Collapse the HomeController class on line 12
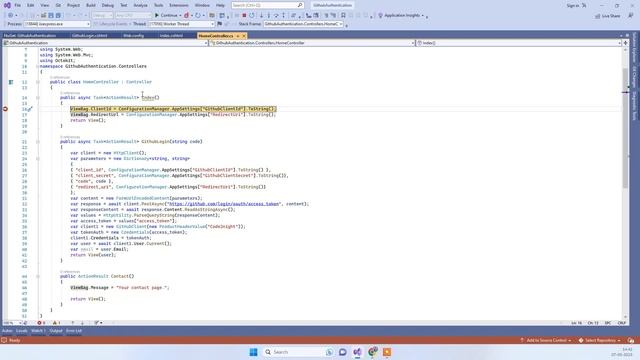 pyautogui.click(x=38, y=82)
